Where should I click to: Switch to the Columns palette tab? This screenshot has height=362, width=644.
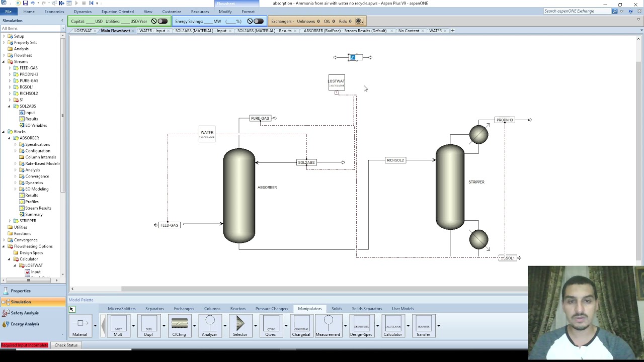212,309
